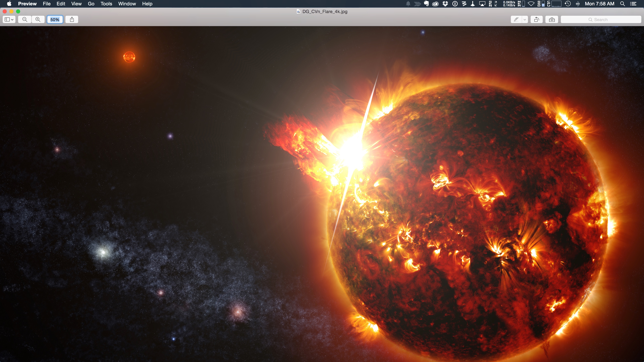Open Notification Center list icon
The height and width of the screenshot is (362, 644).
[x=633, y=4]
